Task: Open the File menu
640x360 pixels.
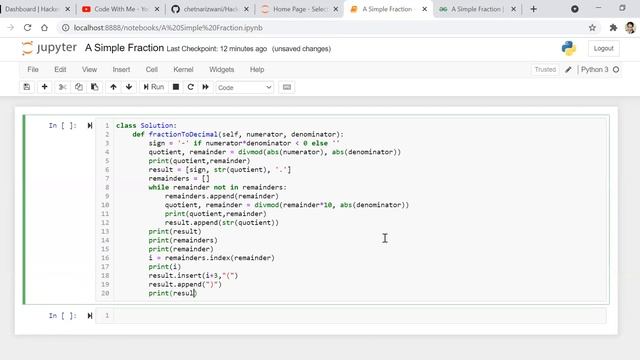Action: pyautogui.click(x=33, y=69)
